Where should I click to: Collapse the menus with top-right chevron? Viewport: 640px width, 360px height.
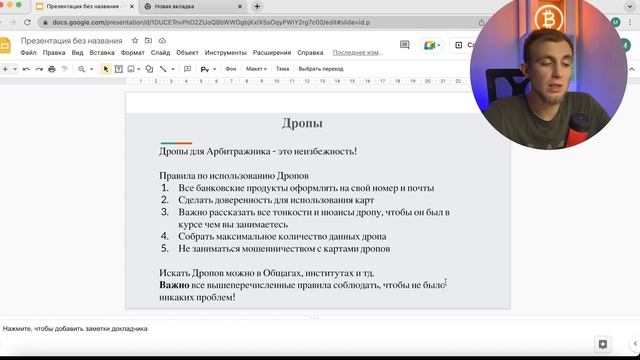point(631,69)
